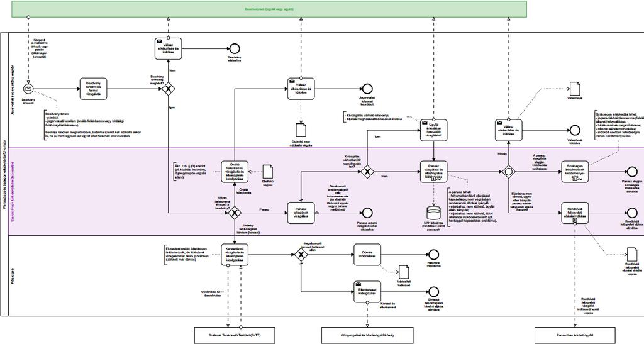Select 'Rendkívüli felügyeleti eljárást elindító végzés' document icon
This screenshot has height=344, width=644.
tap(633, 254)
